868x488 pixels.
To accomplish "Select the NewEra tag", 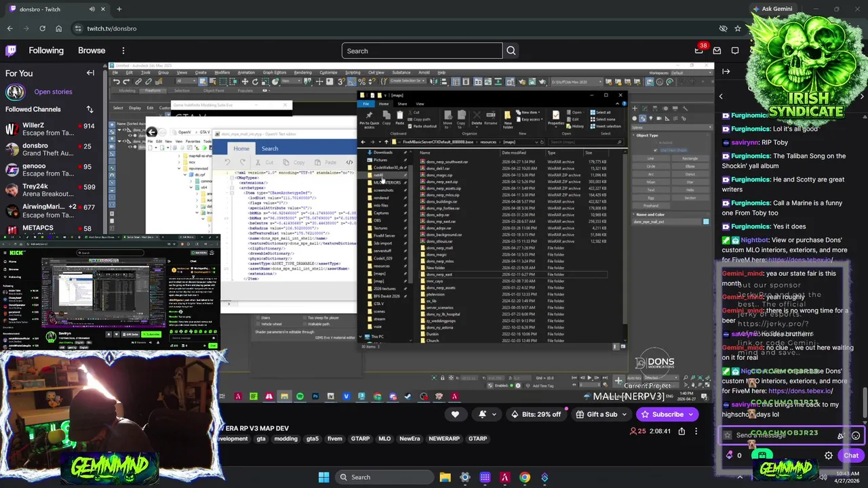I will coord(410,439).
